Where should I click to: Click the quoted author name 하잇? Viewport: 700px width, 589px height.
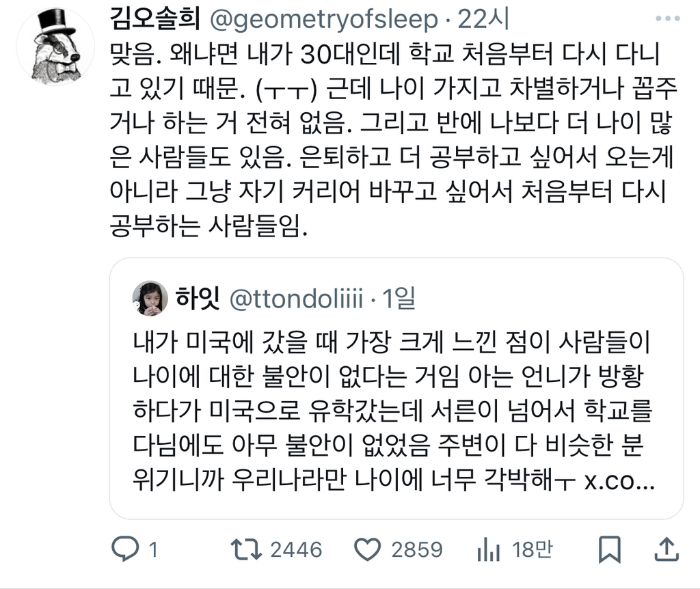196,299
